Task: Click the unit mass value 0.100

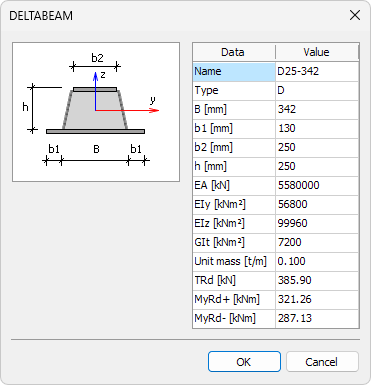Action: pos(317,262)
